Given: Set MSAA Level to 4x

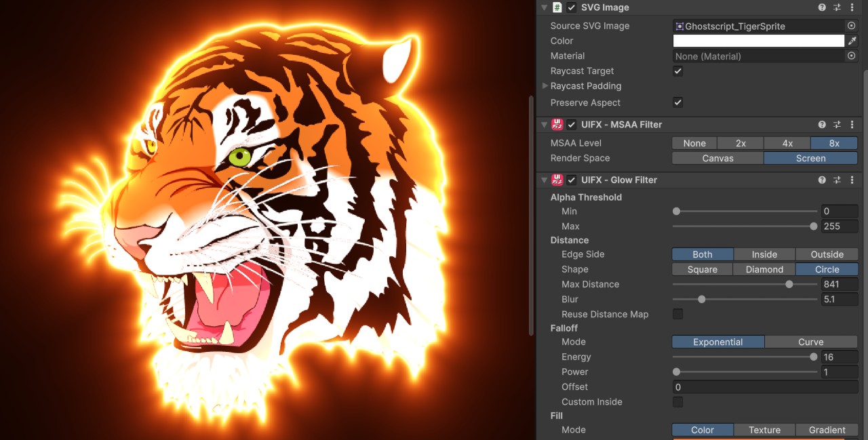Looking at the screenshot, I should point(787,143).
